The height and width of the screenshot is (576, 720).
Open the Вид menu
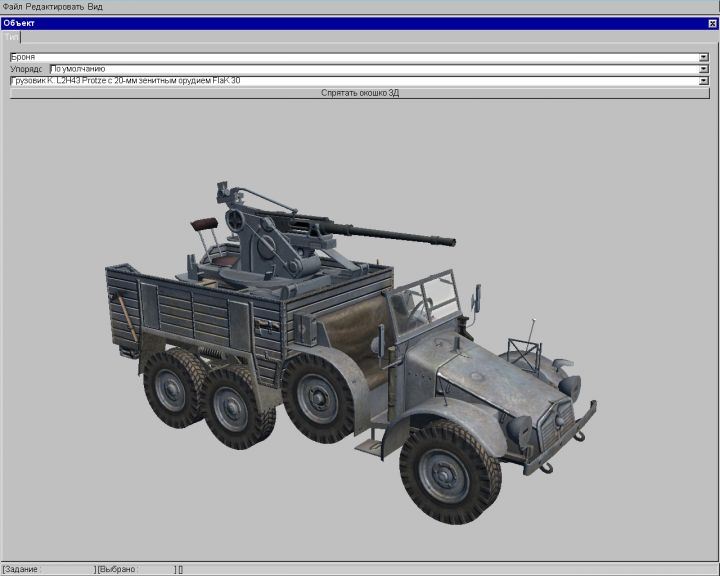tap(95, 6)
